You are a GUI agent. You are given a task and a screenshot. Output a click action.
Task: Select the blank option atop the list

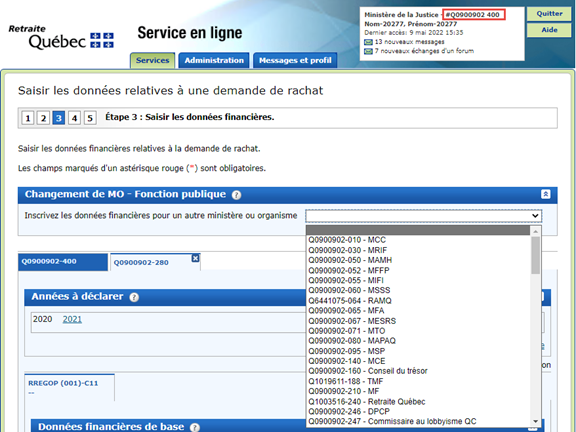418,230
